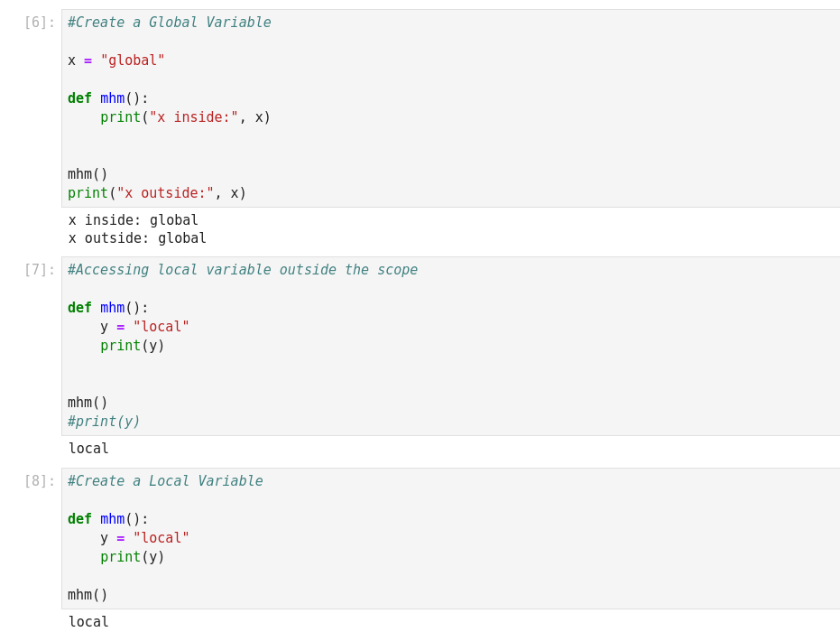840x632 pixels.
Task: Click the x = "global" assignment line
Action: pyautogui.click(x=116, y=60)
